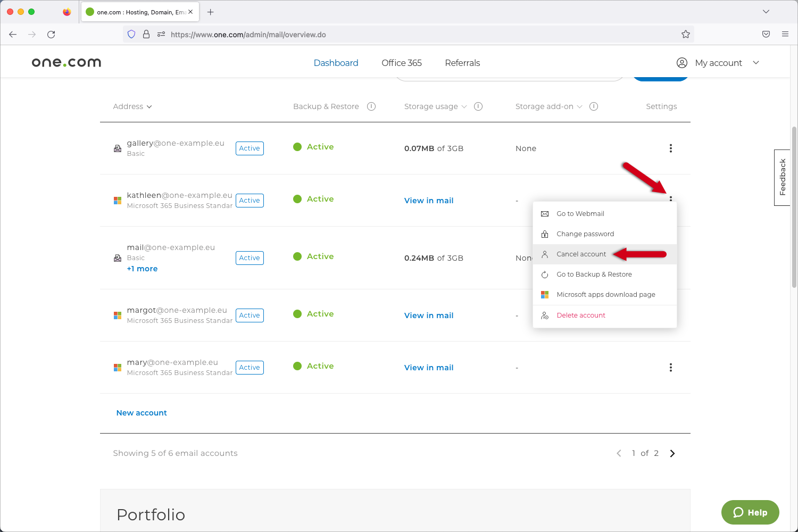Click Storage usage info icon
Viewport: 798px width, 532px height.
[478, 106]
